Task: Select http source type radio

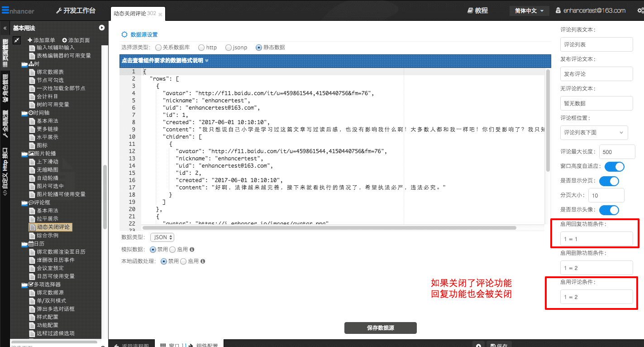Action: [201, 47]
